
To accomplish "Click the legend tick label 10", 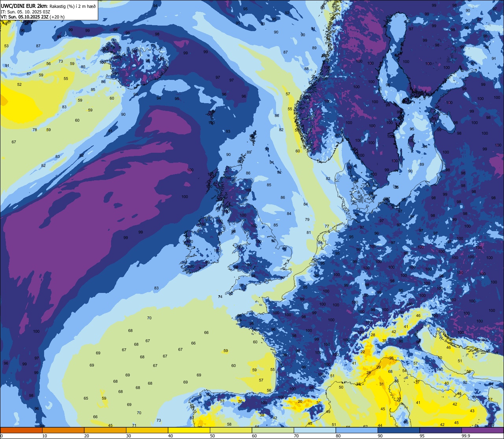I will [44, 436].
